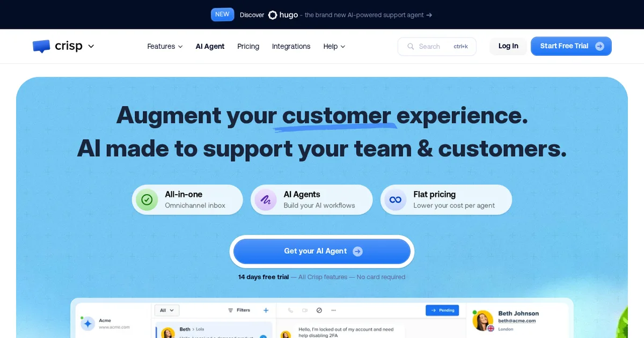Click the arrow at the end of the banner

point(429,15)
